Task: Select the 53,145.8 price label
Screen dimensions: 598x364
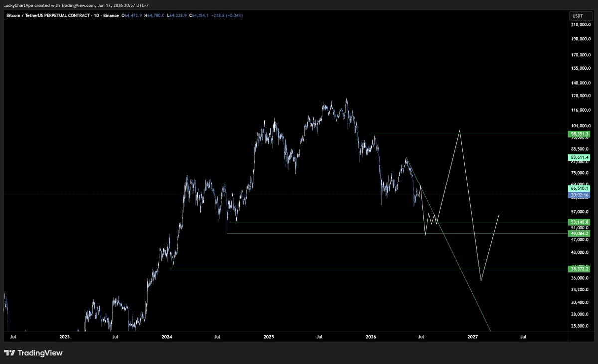Action: pos(579,222)
